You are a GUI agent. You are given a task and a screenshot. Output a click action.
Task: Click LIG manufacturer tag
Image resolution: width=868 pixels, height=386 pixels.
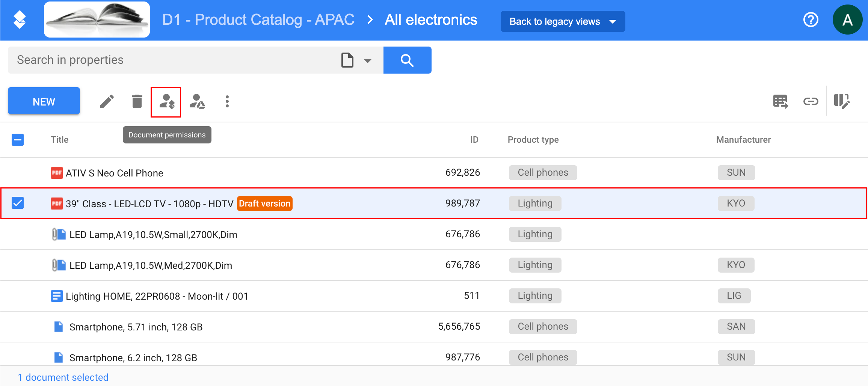click(x=734, y=296)
